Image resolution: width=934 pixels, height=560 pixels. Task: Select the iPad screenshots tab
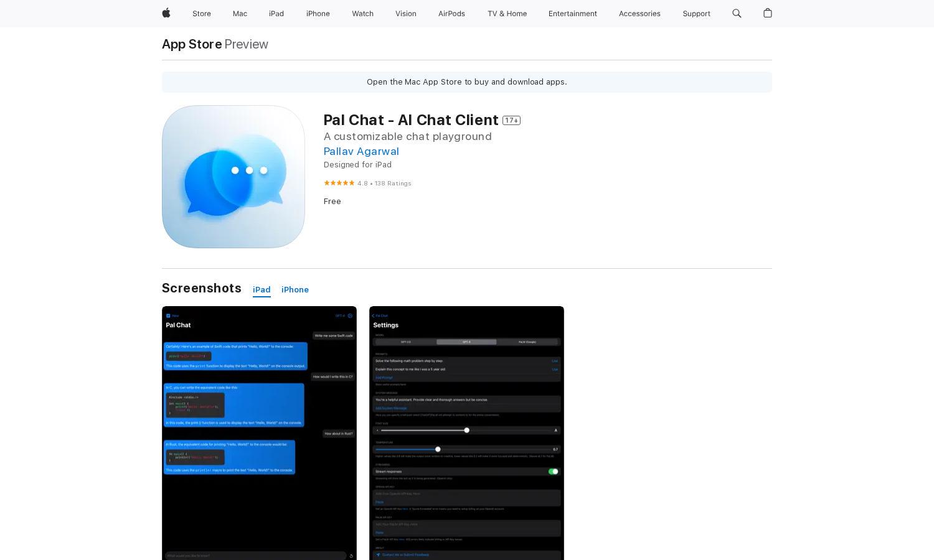pos(262,290)
